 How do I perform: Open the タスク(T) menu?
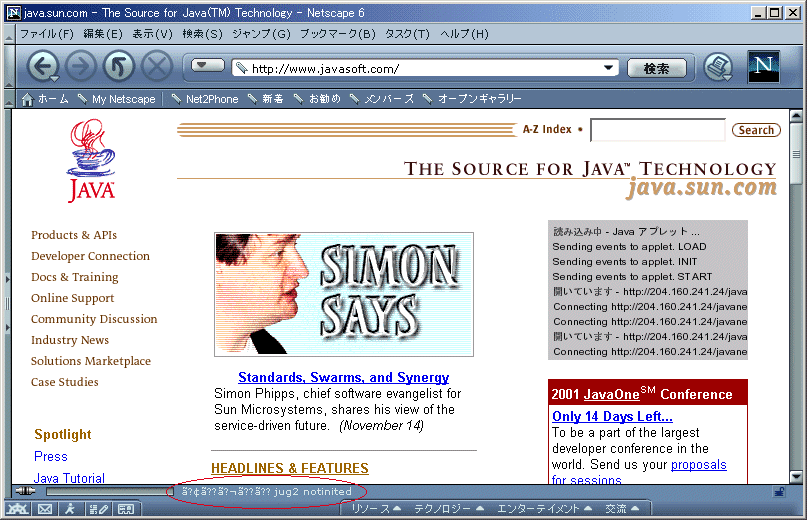tap(407, 34)
